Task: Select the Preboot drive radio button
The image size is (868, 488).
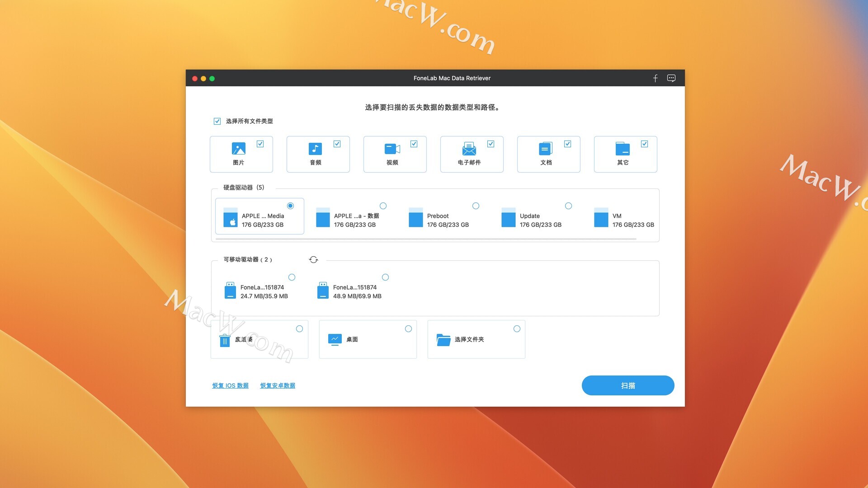Action: pos(476,206)
